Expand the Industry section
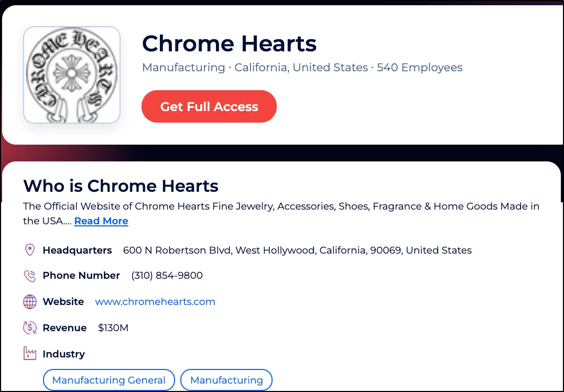This screenshot has width=564, height=392. (x=64, y=353)
